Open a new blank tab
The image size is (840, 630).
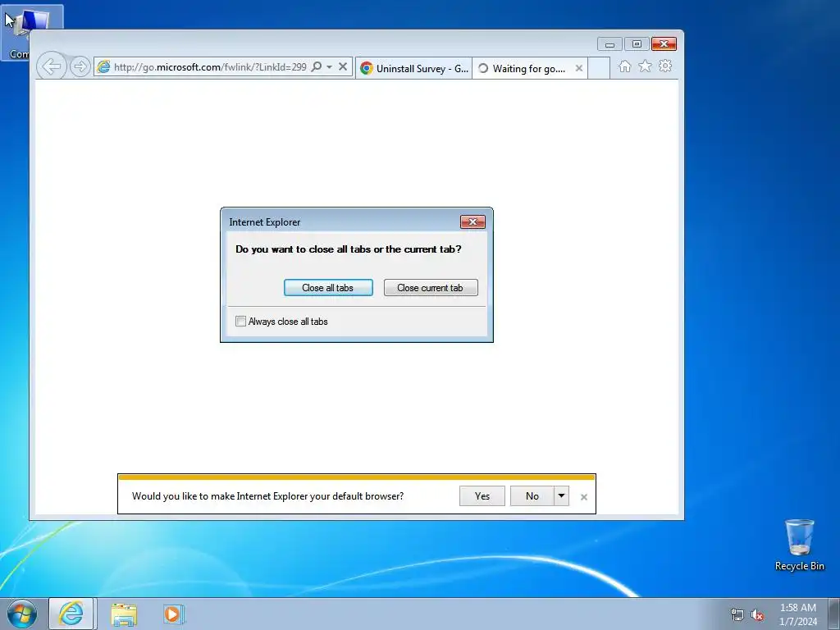(599, 68)
